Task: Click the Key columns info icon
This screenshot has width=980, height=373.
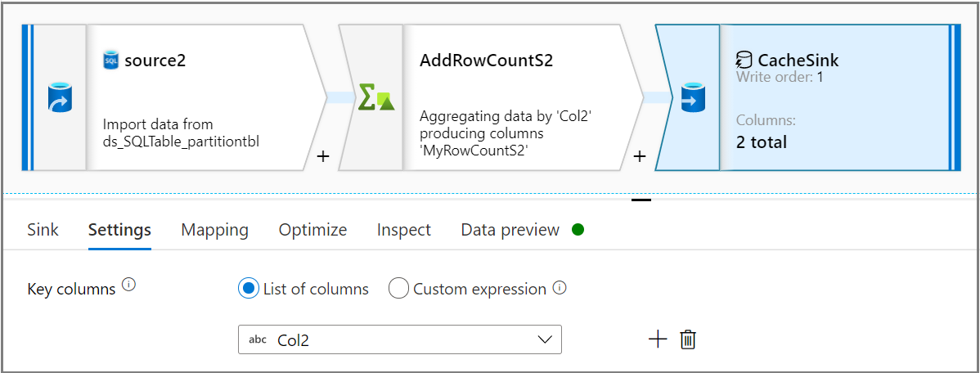Action: point(128,285)
